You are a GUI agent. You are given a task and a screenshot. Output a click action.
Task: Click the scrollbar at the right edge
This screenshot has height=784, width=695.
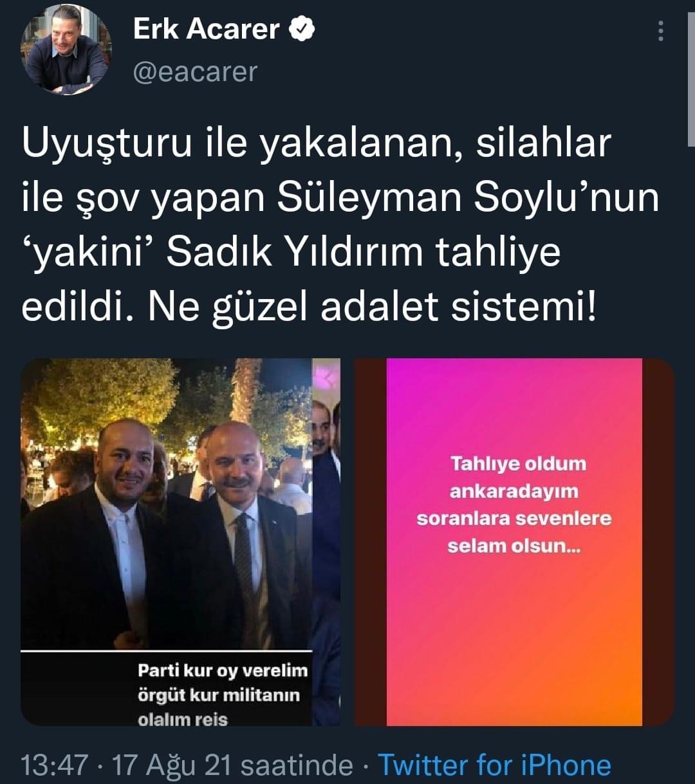[691, 71]
